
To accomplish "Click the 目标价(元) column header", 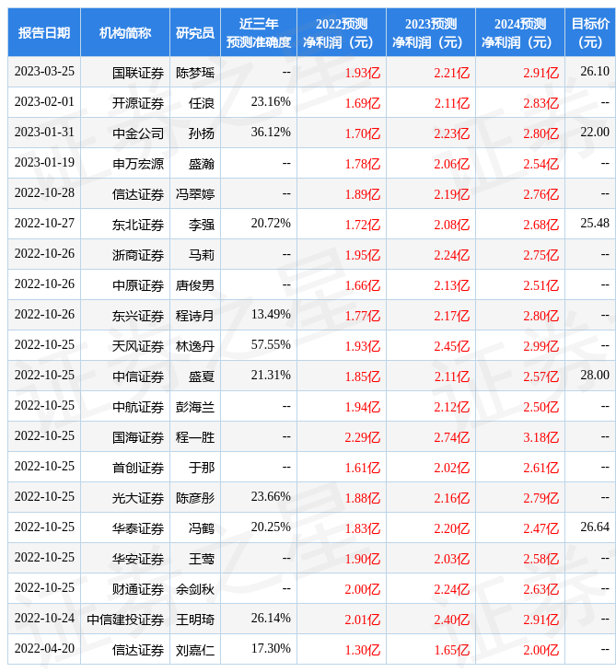I will [590, 33].
